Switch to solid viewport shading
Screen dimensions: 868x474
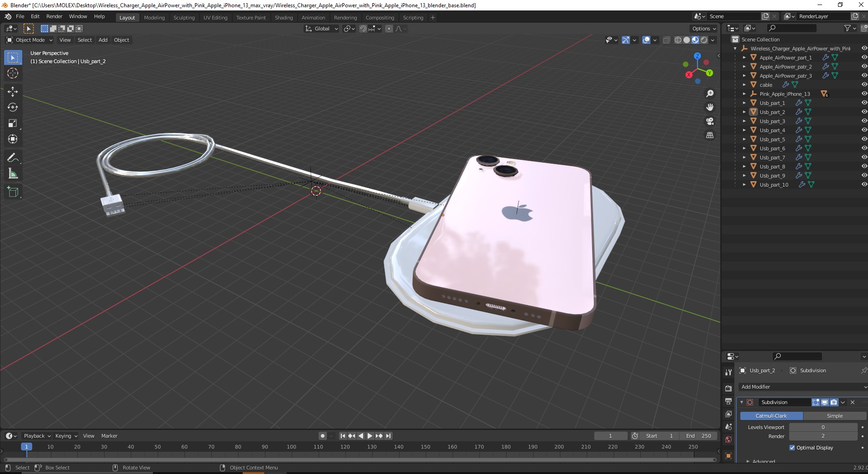[687, 40]
